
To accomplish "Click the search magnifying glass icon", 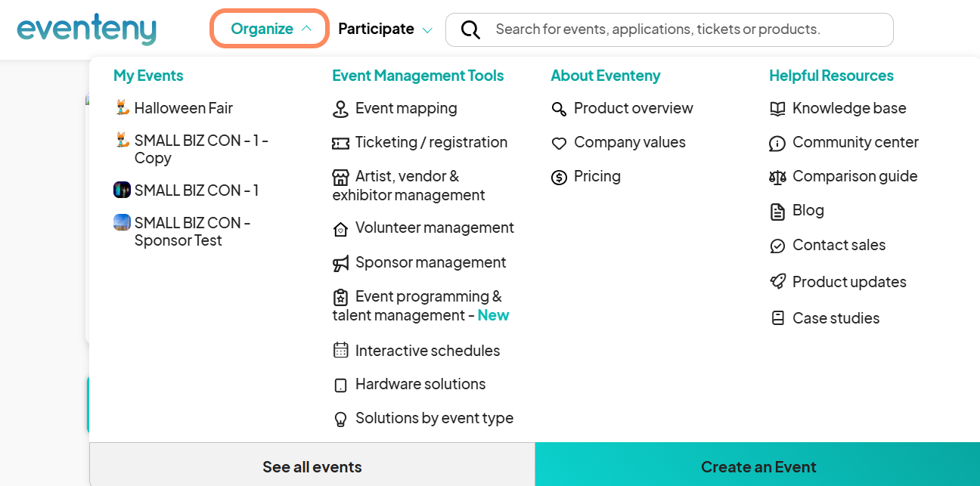I will 470,29.
